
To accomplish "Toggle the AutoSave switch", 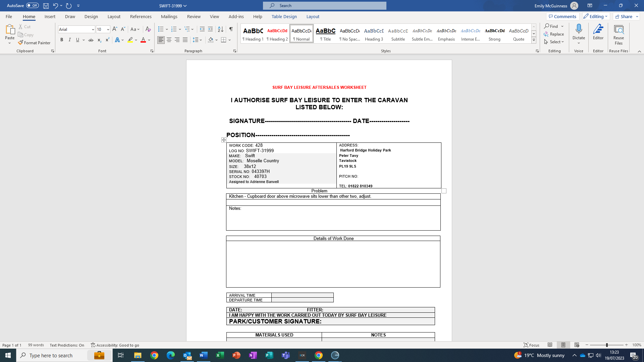I will tap(32, 6).
